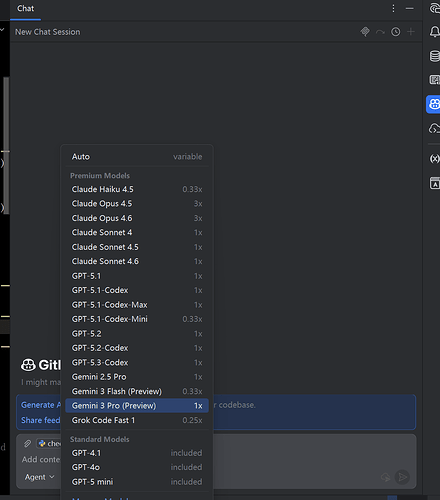The height and width of the screenshot is (500, 440).
Task: Pick Grok Code Fast 1 model
Action: point(137,420)
